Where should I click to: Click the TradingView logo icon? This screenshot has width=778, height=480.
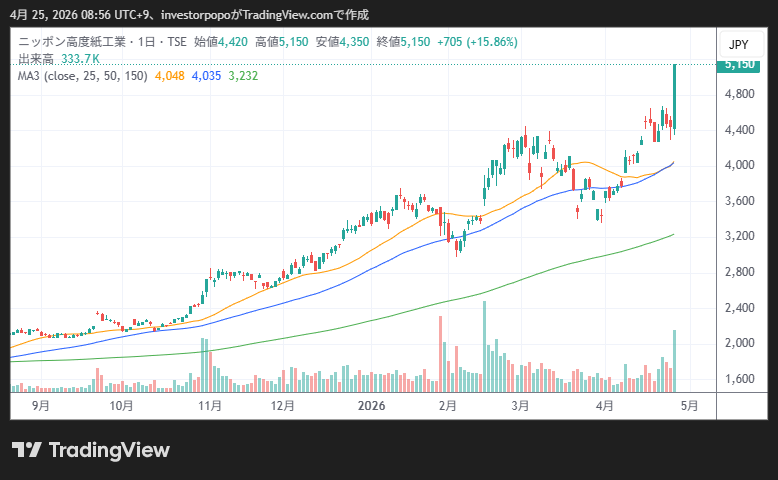point(26,450)
